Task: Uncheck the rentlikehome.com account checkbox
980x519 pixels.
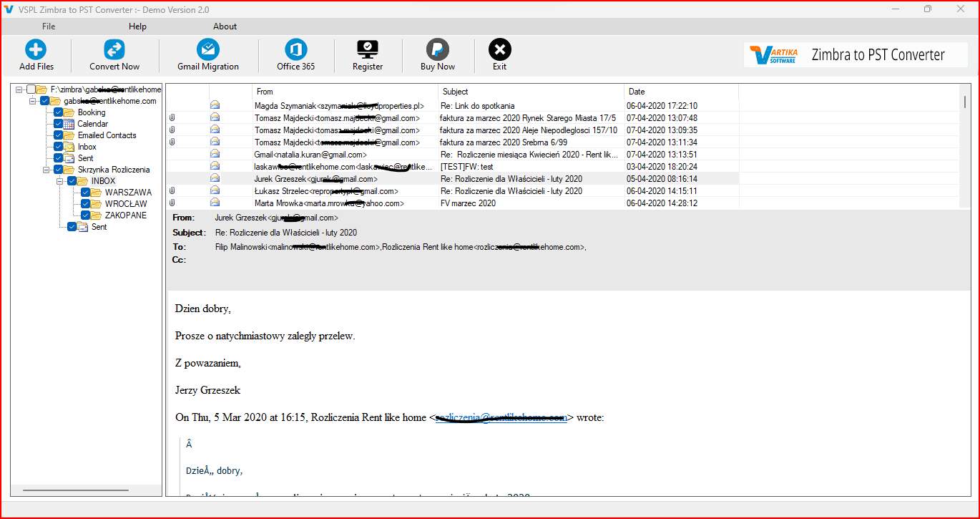Action: (x=44, y=101)
